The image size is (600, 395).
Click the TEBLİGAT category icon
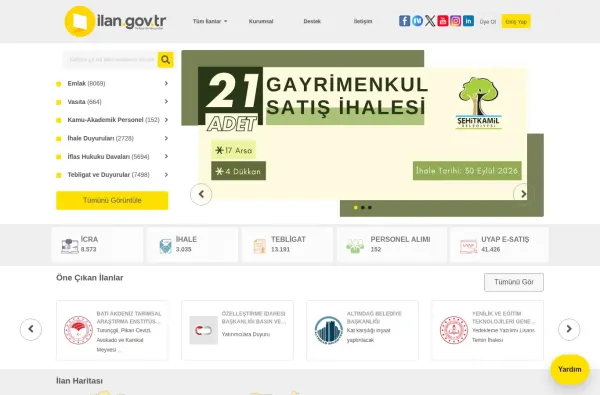(x=259, y=246)
